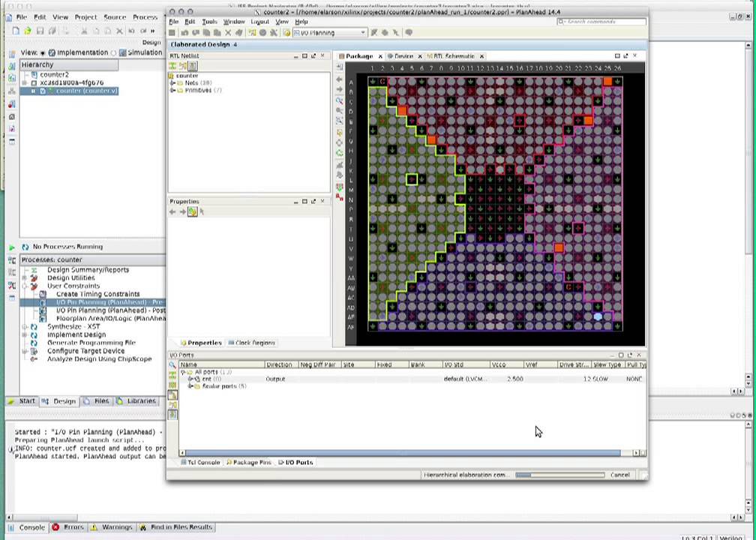Image resolution: width=756 pixels, height=540 pixels.
Task: Click orange pin at column 25 row A
Action: click(607, 82)
